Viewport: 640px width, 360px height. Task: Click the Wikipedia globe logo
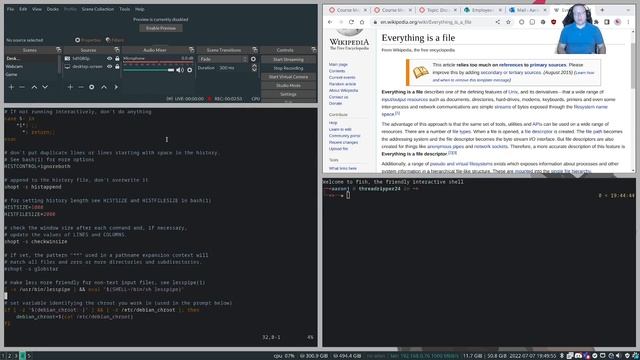(x=349, y=32)
